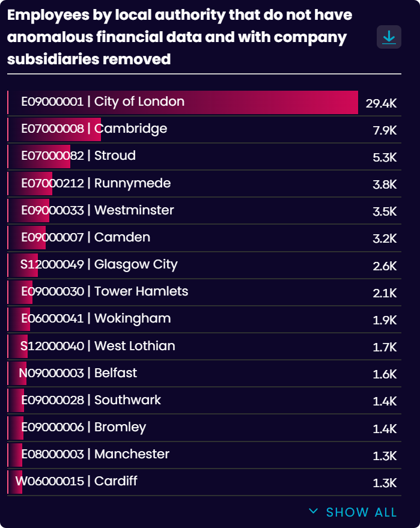Click the chevron beside SHOW ALL

click(313, 511)
